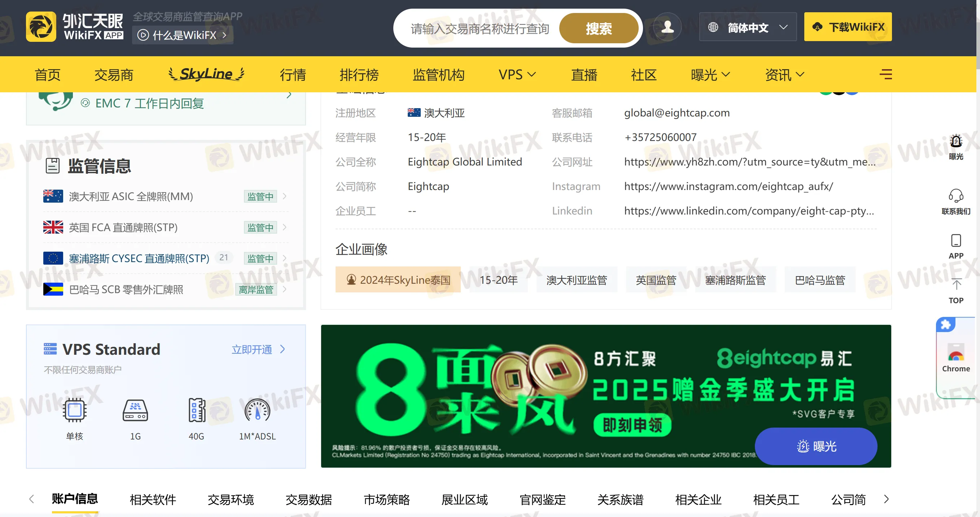980x517 pixels.
Task: Click the 单核 CPU icon
Action: [75, 410]
